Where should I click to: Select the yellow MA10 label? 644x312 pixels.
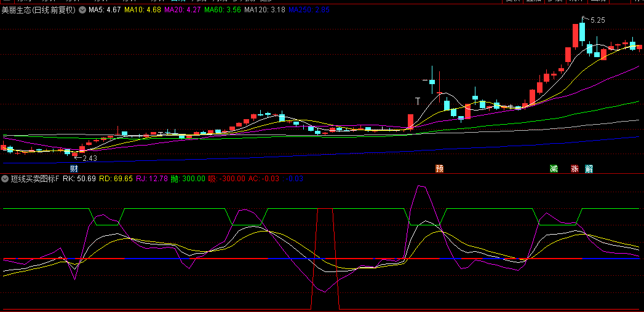pyautogui.click(x=143, y=10)
